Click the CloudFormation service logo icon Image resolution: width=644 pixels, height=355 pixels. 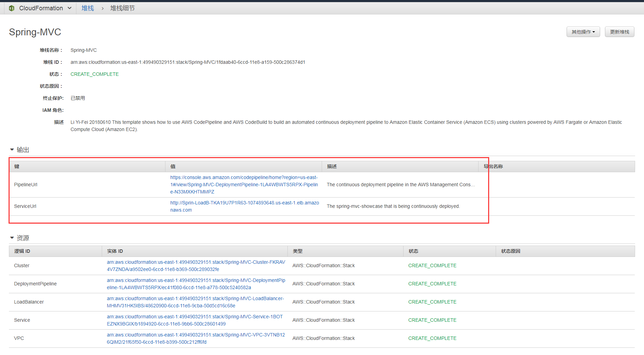[12, 8]
